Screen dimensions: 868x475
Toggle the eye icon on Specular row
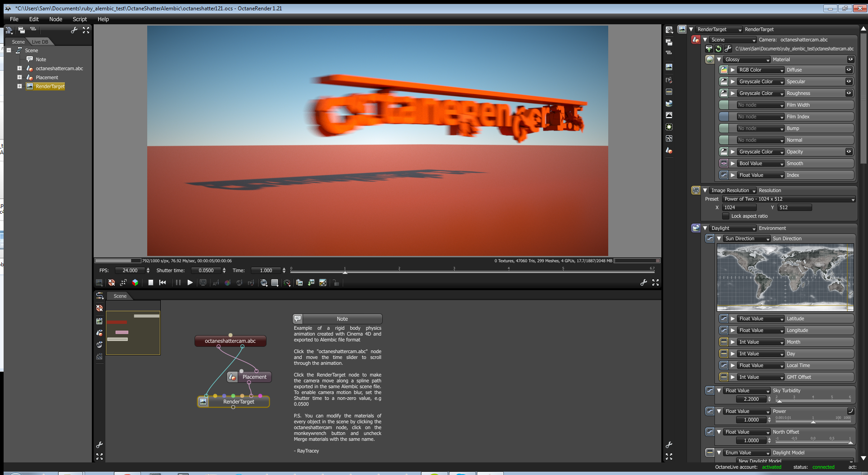coord(849,81)
